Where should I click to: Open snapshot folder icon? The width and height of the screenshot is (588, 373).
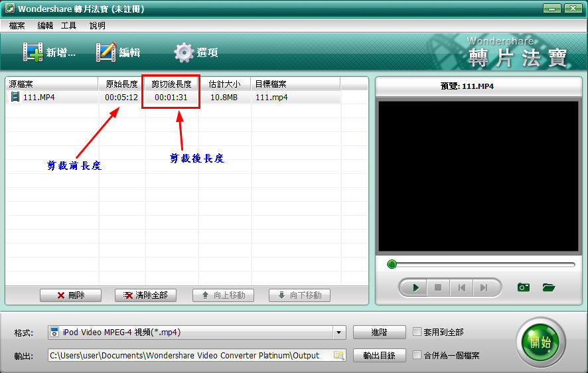(x=548, y=287)
